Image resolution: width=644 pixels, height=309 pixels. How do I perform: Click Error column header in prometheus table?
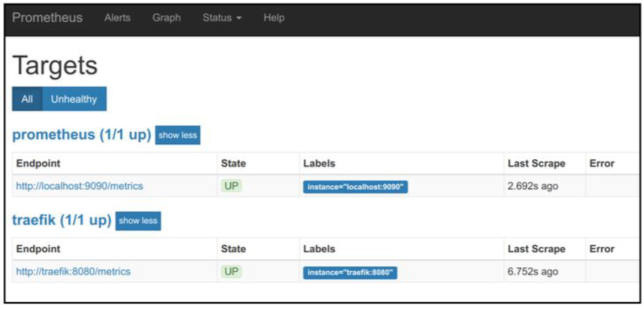(x=602, y=163)
